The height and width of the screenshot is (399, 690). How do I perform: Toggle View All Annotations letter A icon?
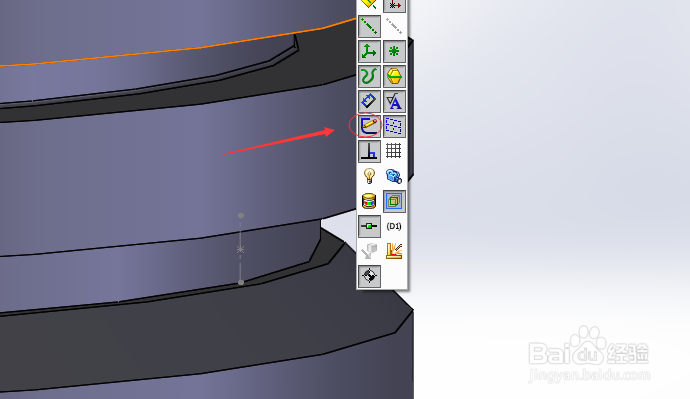(394, 101)
